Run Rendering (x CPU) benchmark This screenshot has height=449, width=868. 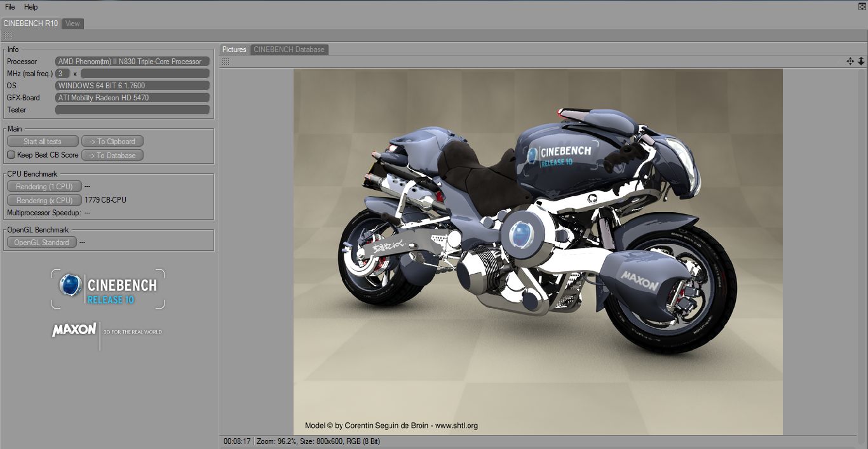[x=44, y=200]
